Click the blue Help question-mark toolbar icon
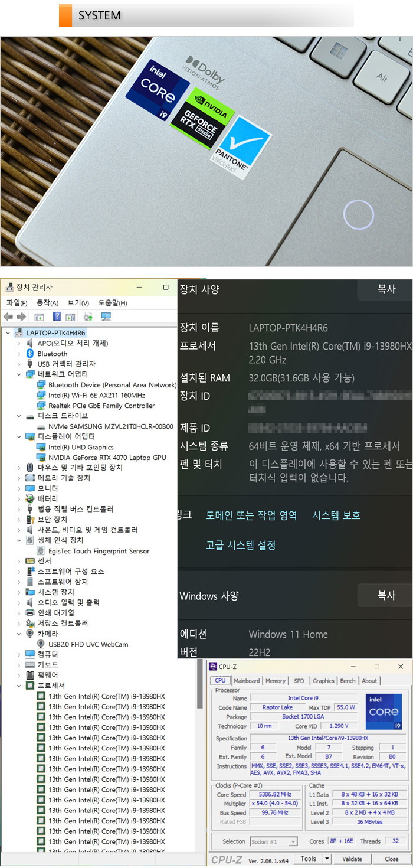Image resolution: width=413 pixels, height=868 pixels. [x=57, y=316]
